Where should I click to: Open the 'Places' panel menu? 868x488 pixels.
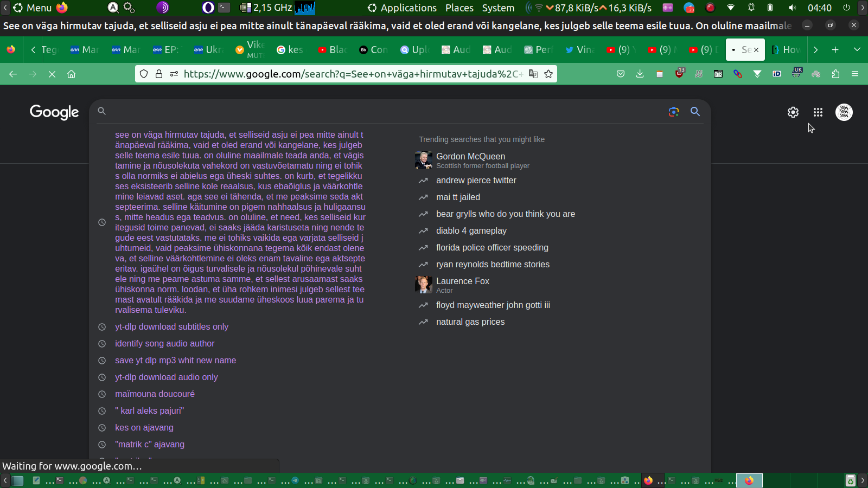459,8
